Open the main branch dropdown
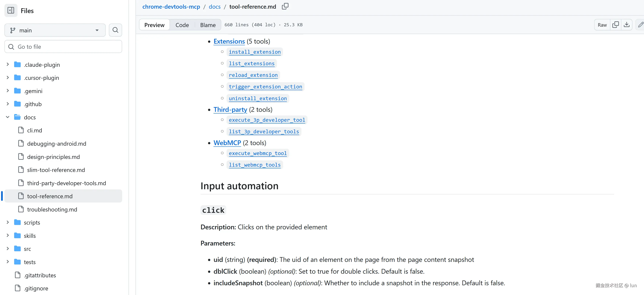Image resolution: width=644 pixels, height=295 pixels. pyautogui.click(x=55, y=30)
